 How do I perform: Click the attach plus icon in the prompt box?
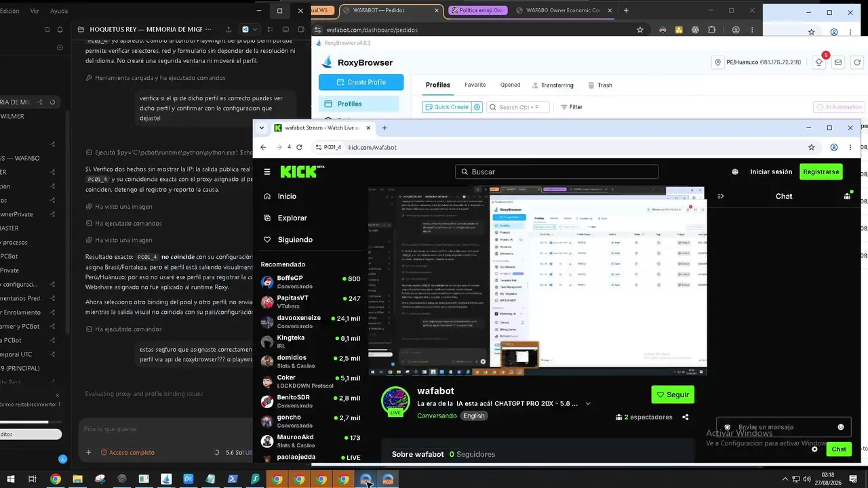coord(88,452)
